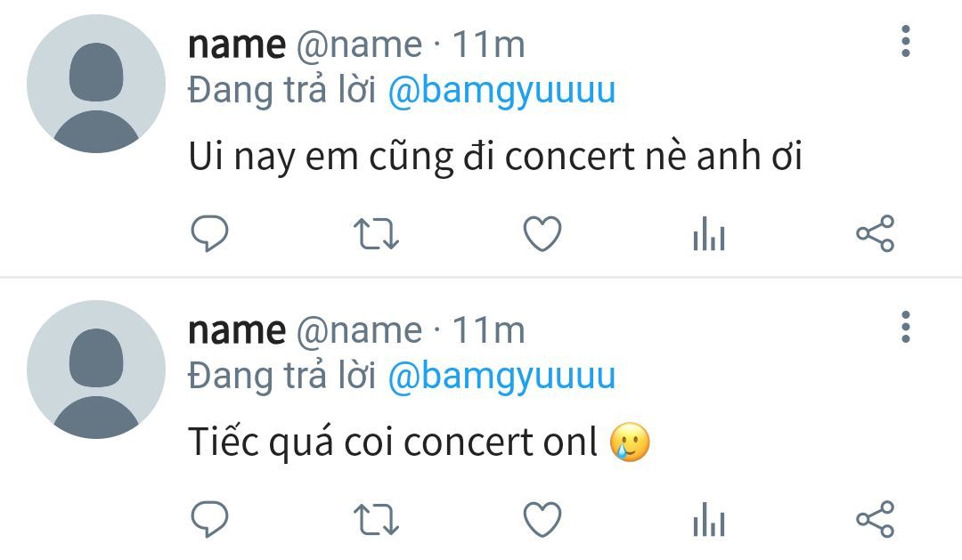This screenshot has height=560, width=962.
Task: Open the first tweet's author name
Action: [237, 45]
